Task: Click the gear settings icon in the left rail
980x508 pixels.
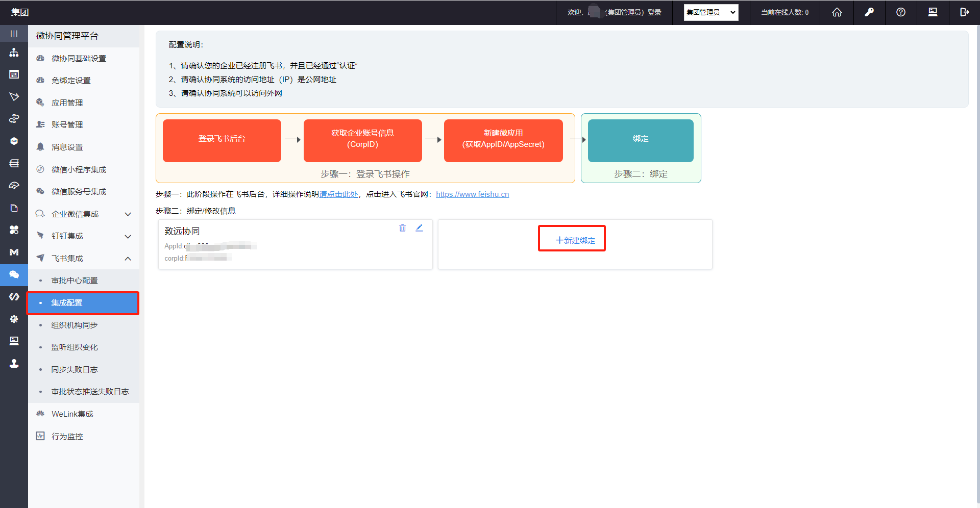Action: pos(14,319)
